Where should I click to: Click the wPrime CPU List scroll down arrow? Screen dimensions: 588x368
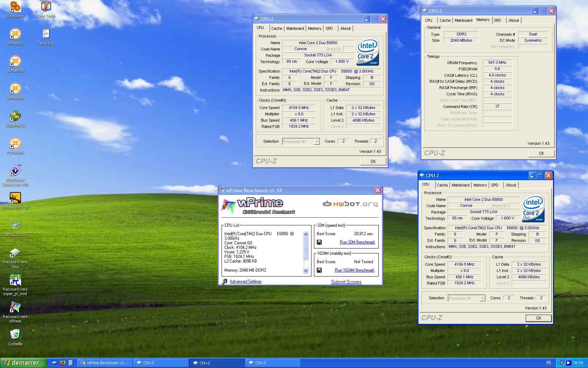click(306, 271)
